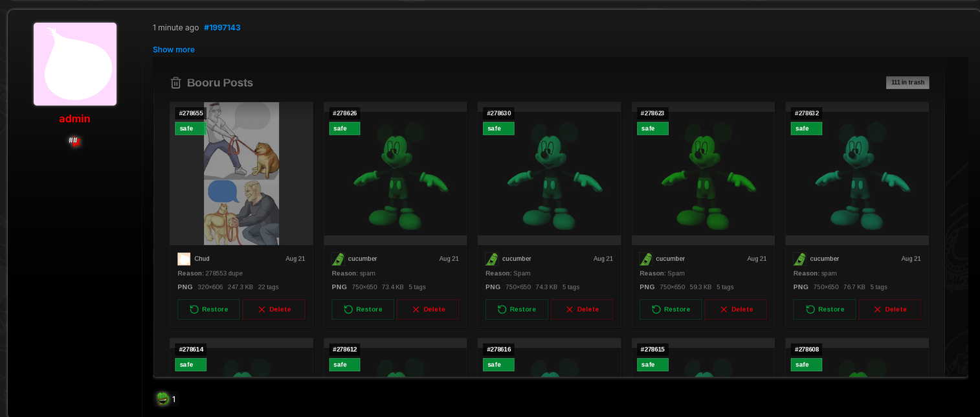Click safe rating tag on post #278614
Image resolution: width=980 pixels, height=417 pixels.
coord(190,365)
